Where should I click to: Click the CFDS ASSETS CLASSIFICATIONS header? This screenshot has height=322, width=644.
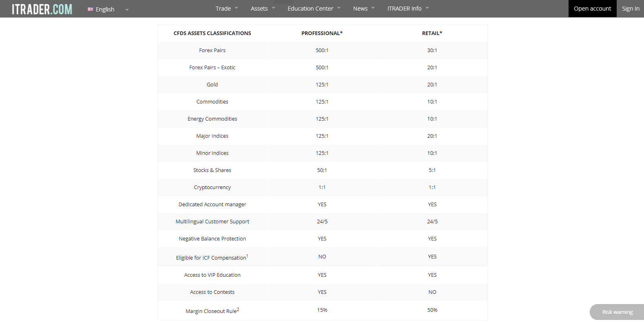point(212,33)
